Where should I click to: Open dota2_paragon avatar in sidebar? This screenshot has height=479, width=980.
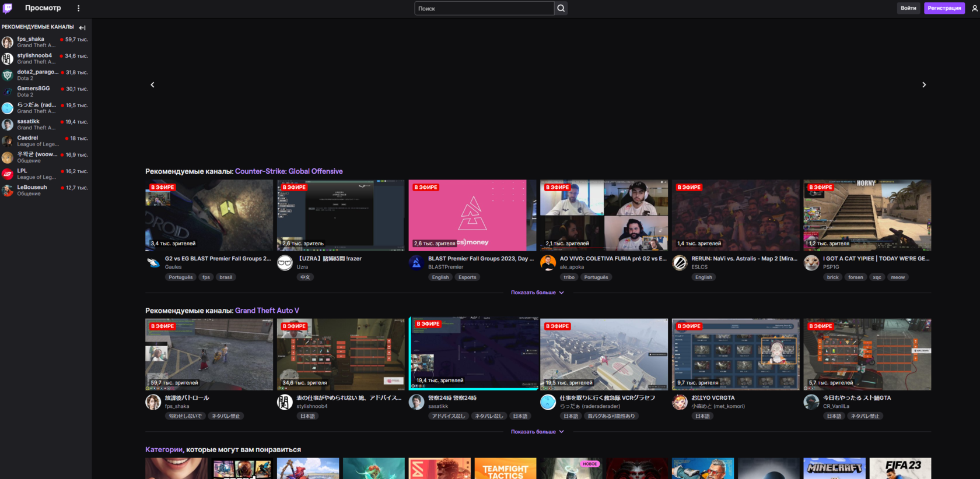[x=8, y=75]
